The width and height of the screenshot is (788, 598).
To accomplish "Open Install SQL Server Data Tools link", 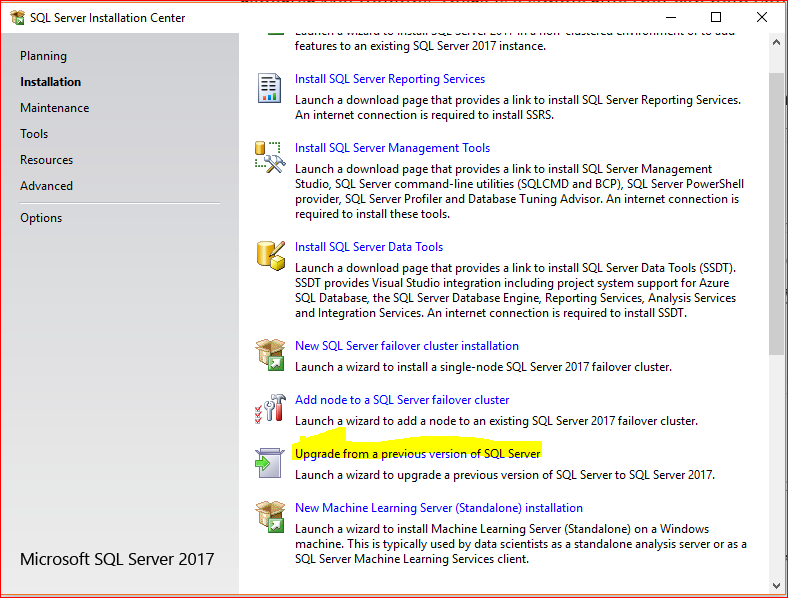I will pyautogui.click(x=368, y=247).
